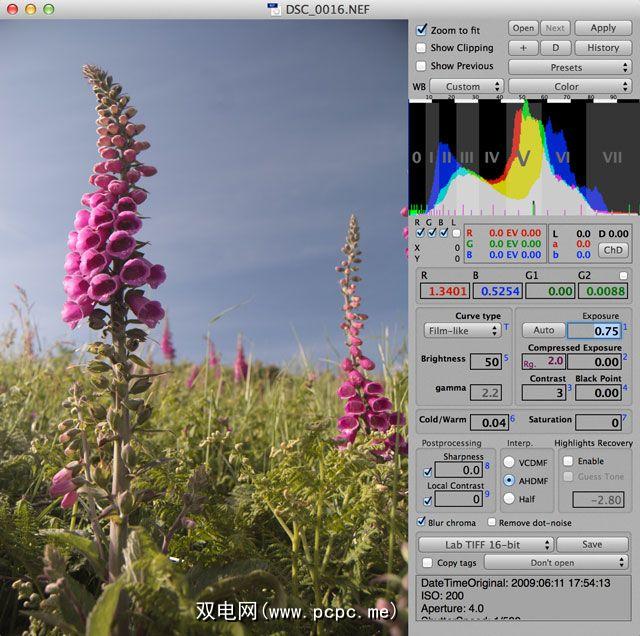The height and width of the screenshot is (636, 640).
Task: Click the D button beside History
Action: (555, 47)
